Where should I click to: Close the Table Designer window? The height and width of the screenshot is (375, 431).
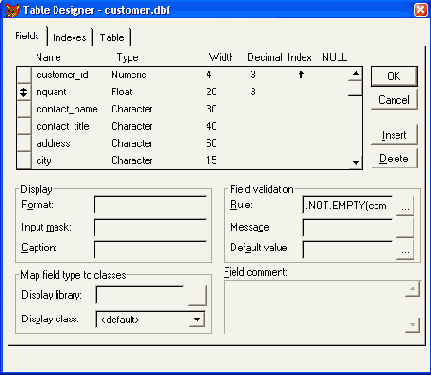click(420, 10)
